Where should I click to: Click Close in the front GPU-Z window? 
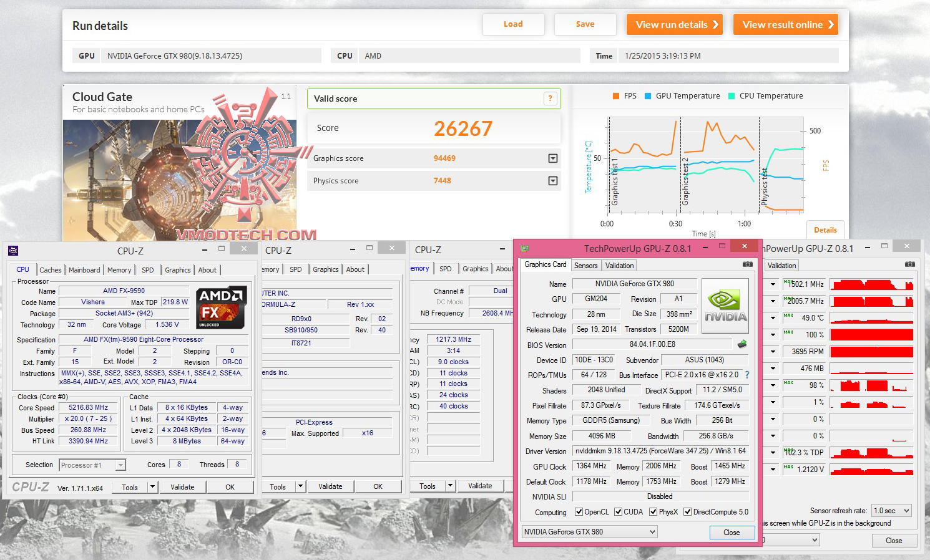tap(732, 533)
